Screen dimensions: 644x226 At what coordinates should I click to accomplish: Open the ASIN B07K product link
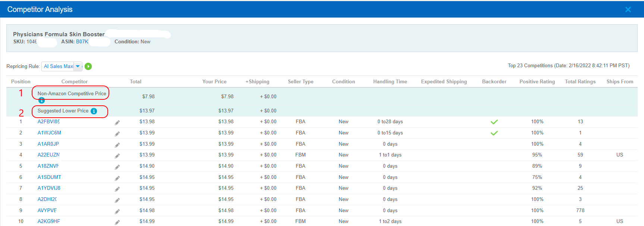(82, 41)
